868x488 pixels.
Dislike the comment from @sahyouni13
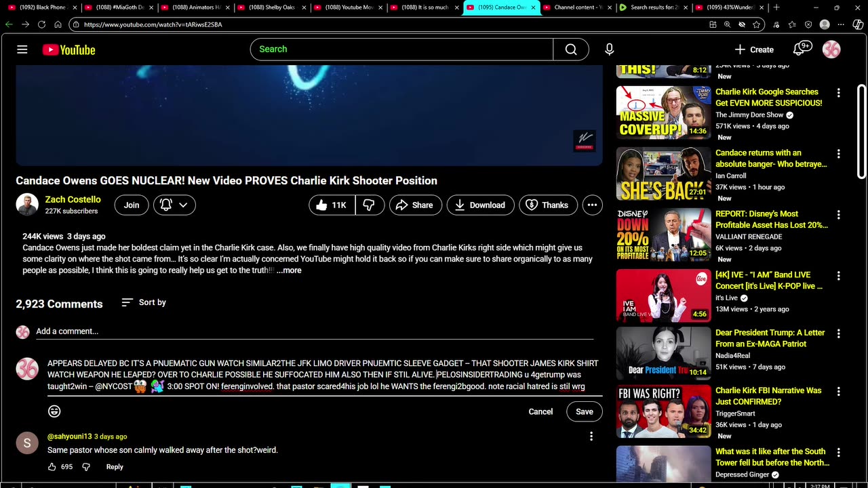86,467
